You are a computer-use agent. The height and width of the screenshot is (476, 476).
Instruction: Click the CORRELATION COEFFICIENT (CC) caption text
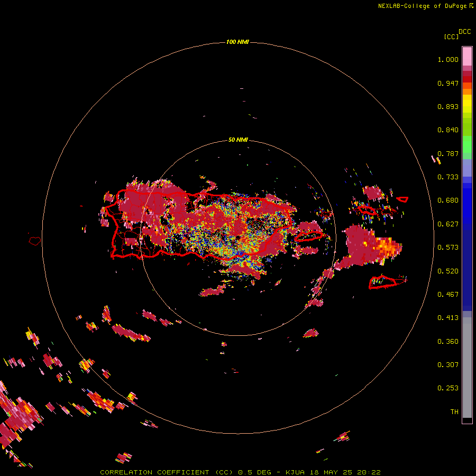coord(167,472)
